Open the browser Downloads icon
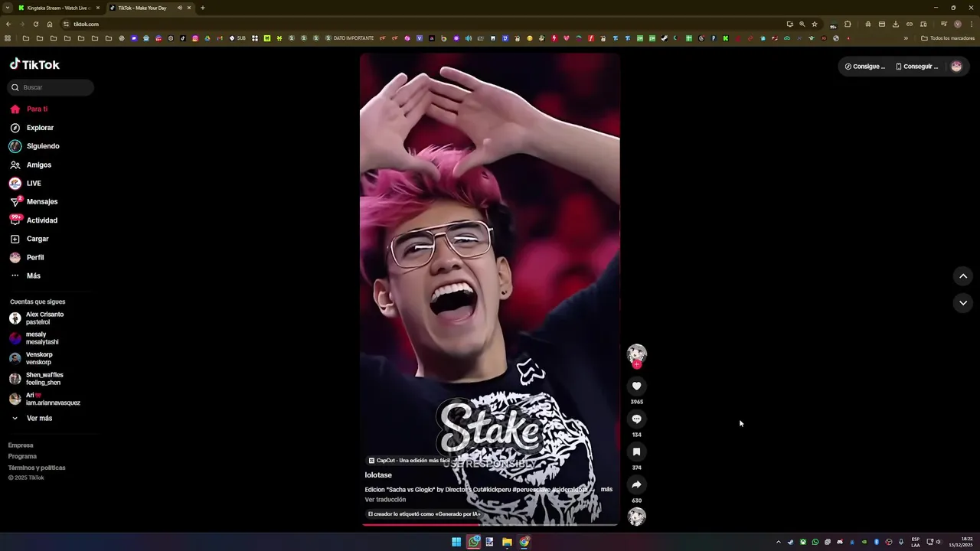980x551 pixels. tap(896, 24)
